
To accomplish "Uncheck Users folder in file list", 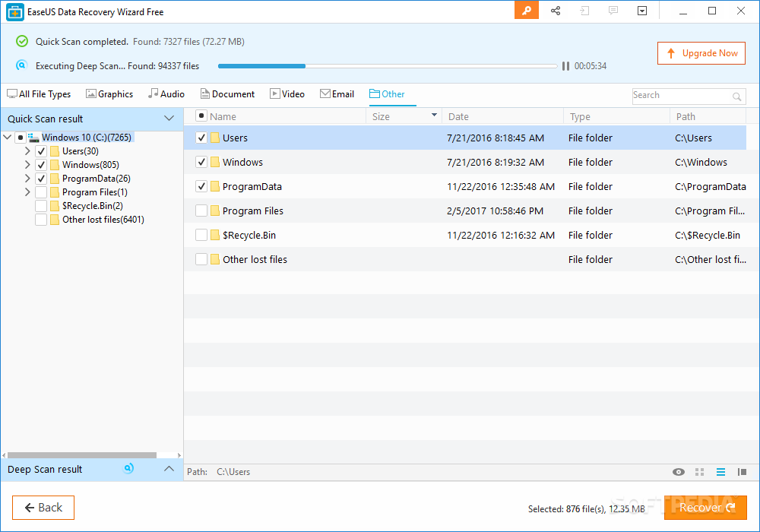I will 201,138.
